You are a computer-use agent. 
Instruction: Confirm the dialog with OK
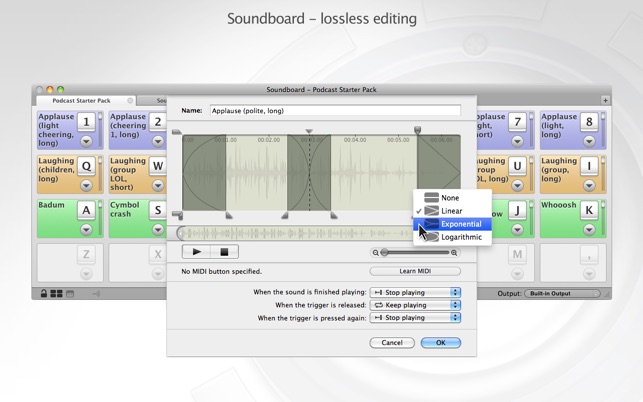click(441, 343)
